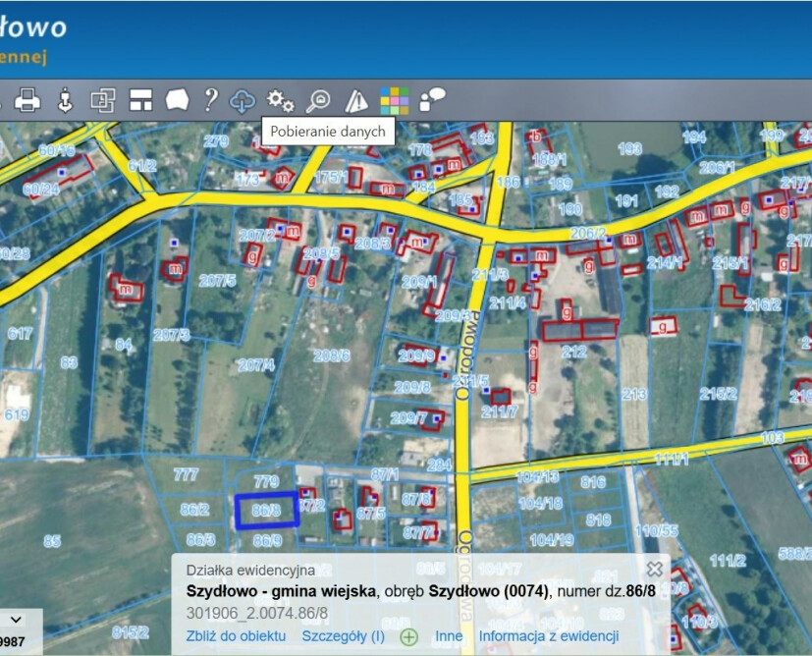Click 'Informacja z ewidencji' link
Image resolution: width=812 pixels, height=656 pixels.
pos(549,635)
